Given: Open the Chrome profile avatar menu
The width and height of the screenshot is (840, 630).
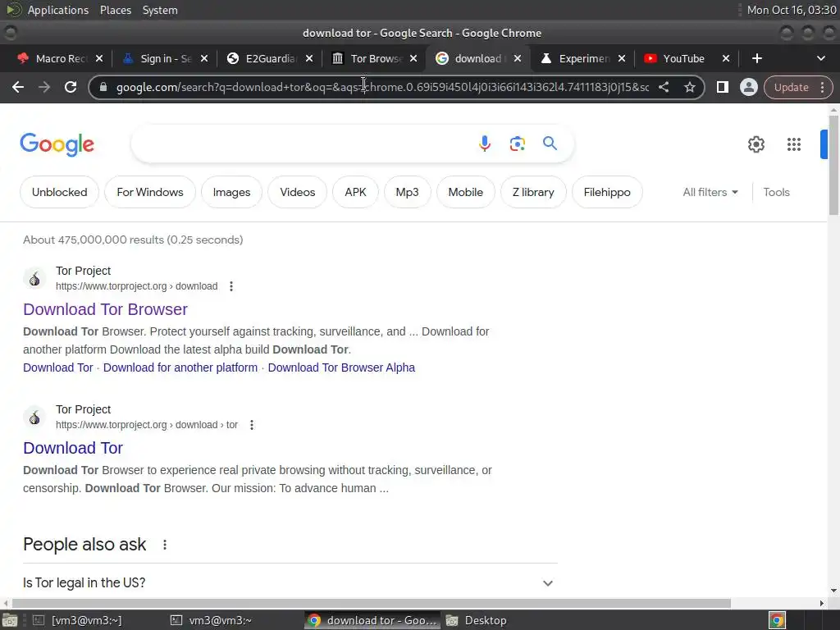Looking at the screenshot, I should coord(749,87).
